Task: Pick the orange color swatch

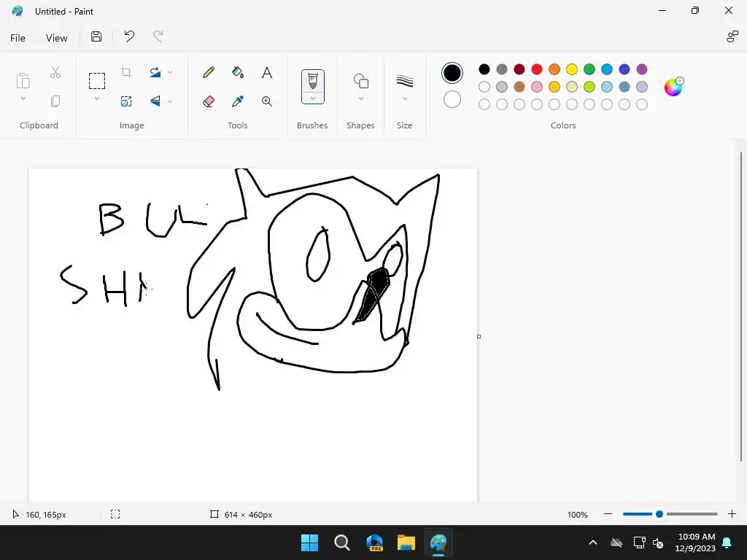Action: click(554, 69)
